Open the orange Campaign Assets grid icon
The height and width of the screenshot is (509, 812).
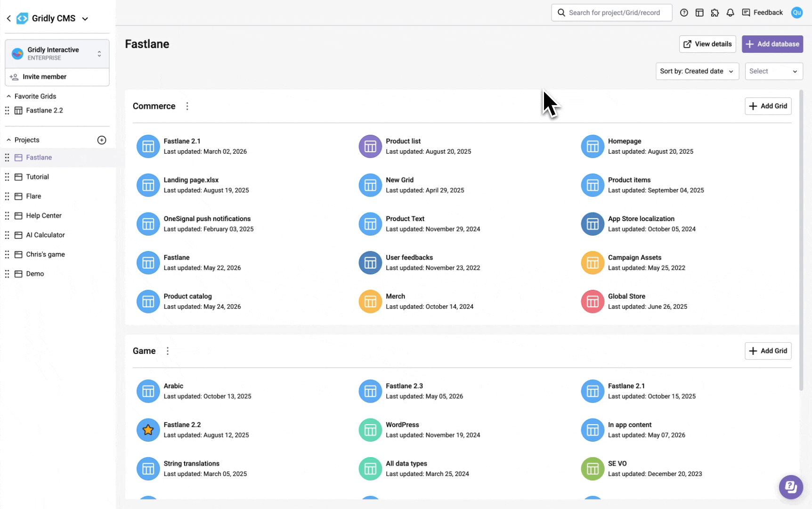coord(593,263)
